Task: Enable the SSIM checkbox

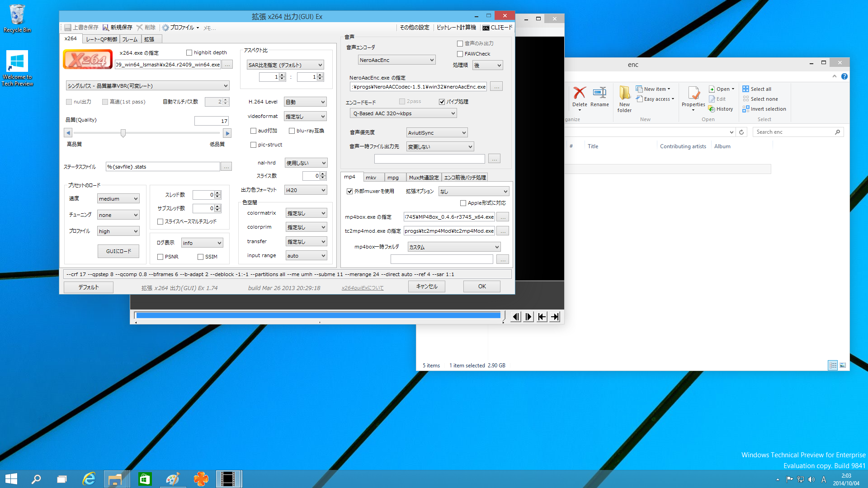Action: click(200, 257)
